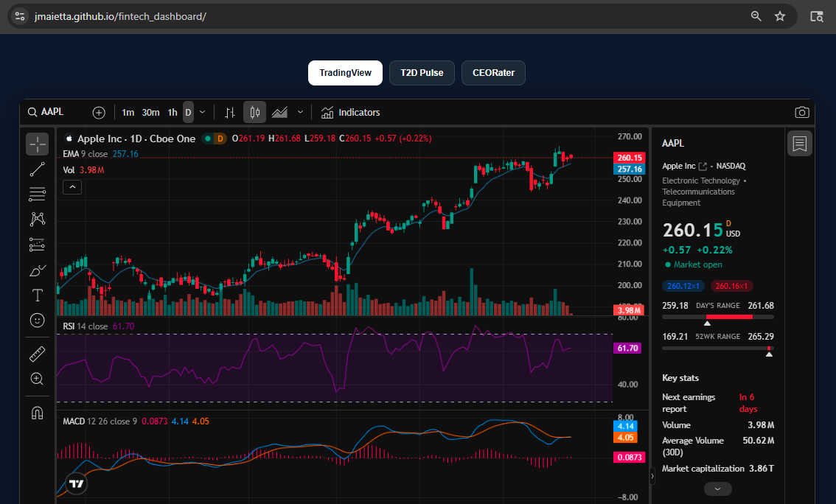This screenshot has width=836, height=504.
Task: Open the chart style dropdown arrow
Action: [x=300, y=113]
